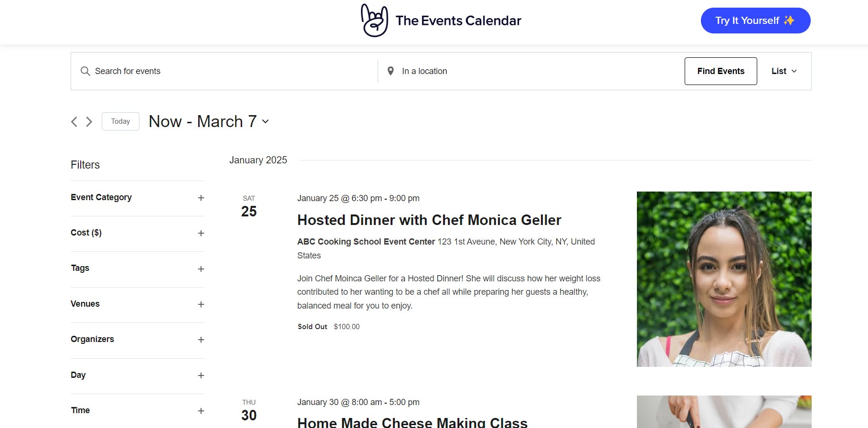Expand the Tags filter
The height and width of the screenshot is (428, 868).
pos(201,268)
